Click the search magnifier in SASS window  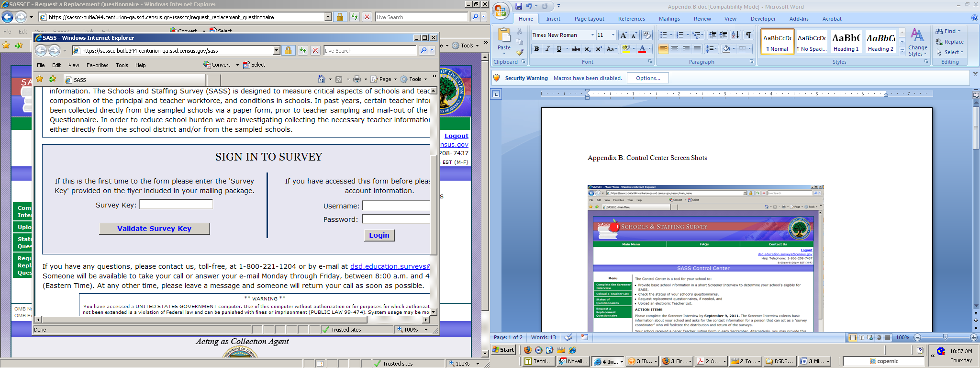[x=423, y=50]
